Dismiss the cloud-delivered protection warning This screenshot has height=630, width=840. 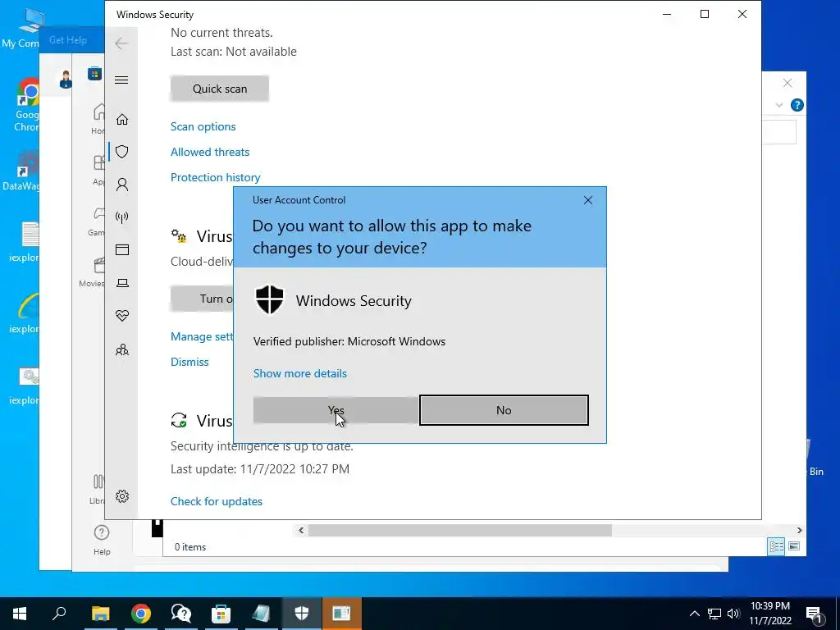click(x=189, y=362)
